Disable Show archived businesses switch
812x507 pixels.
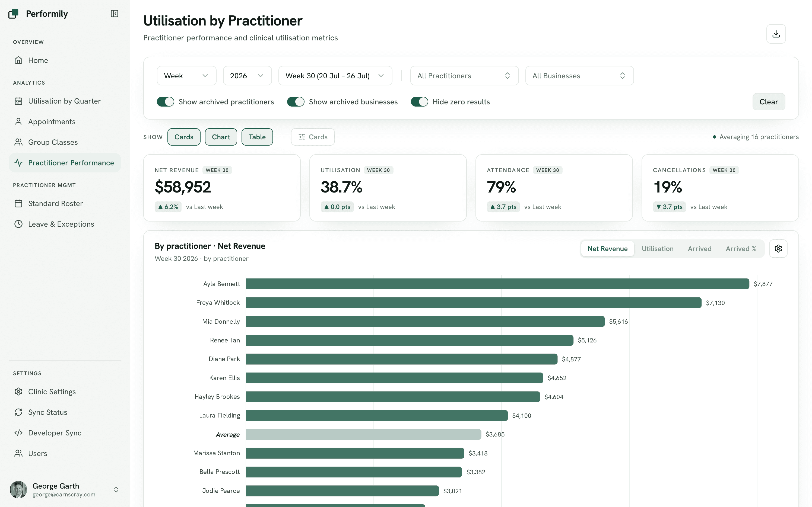(x=296, y=102)
